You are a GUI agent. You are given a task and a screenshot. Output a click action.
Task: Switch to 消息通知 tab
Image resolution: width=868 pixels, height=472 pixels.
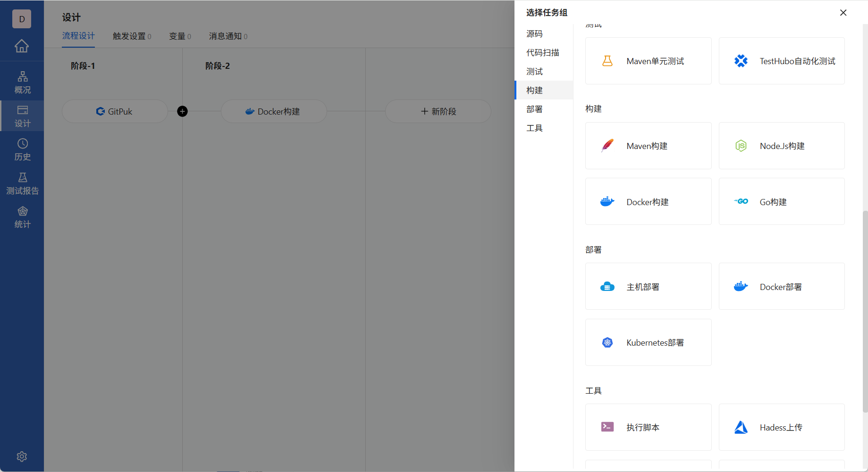228,36
